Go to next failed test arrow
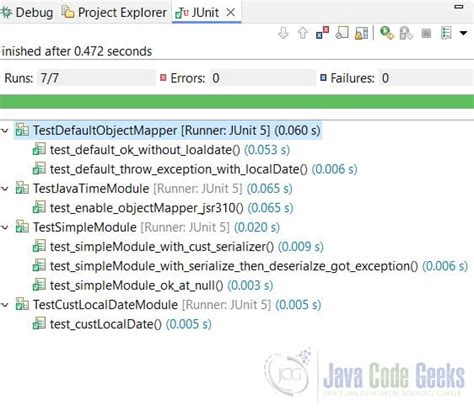Viewport: 474px width, 411px height. 283,33
